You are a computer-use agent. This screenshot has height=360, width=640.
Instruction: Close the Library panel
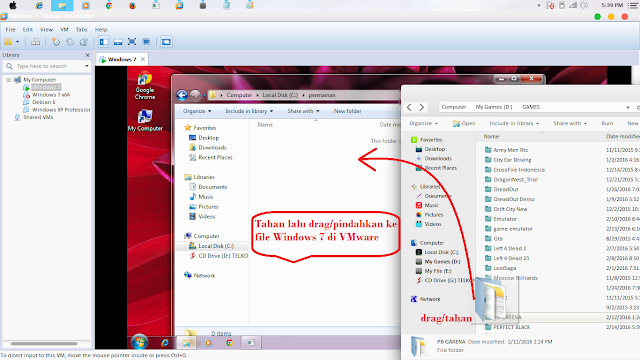tap(87, 55)
